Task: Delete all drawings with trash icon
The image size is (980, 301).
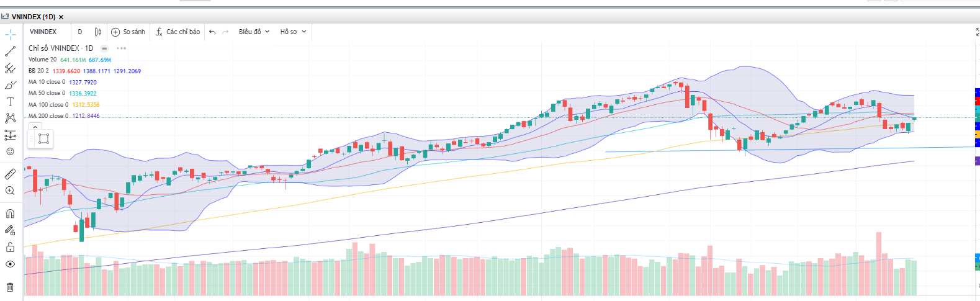Action: pyautogui.click(x=11, y=287)
